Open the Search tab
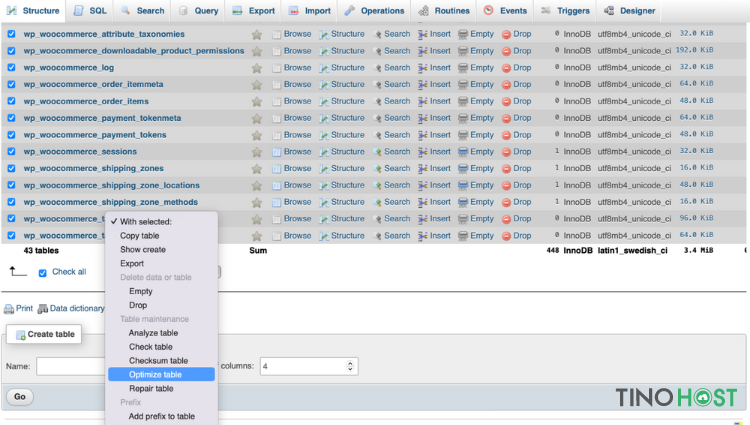The width and height of the screenshot is (750, 425). click(143, 11)
